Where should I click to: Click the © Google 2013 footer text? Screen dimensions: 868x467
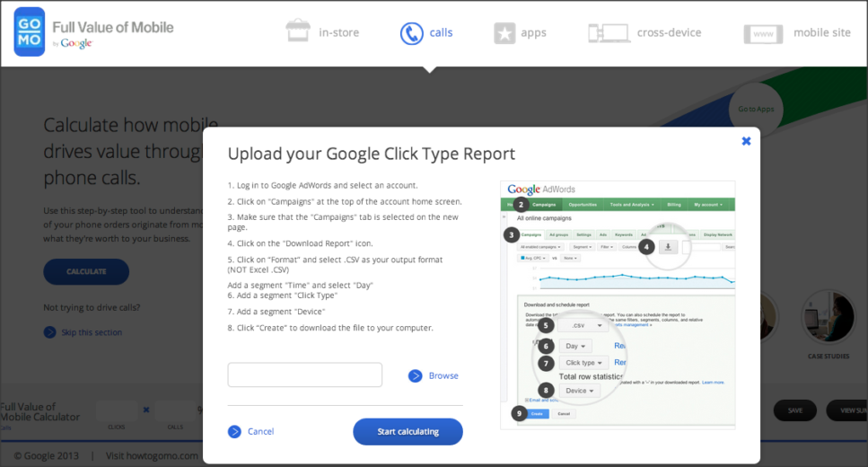[46, 456]
